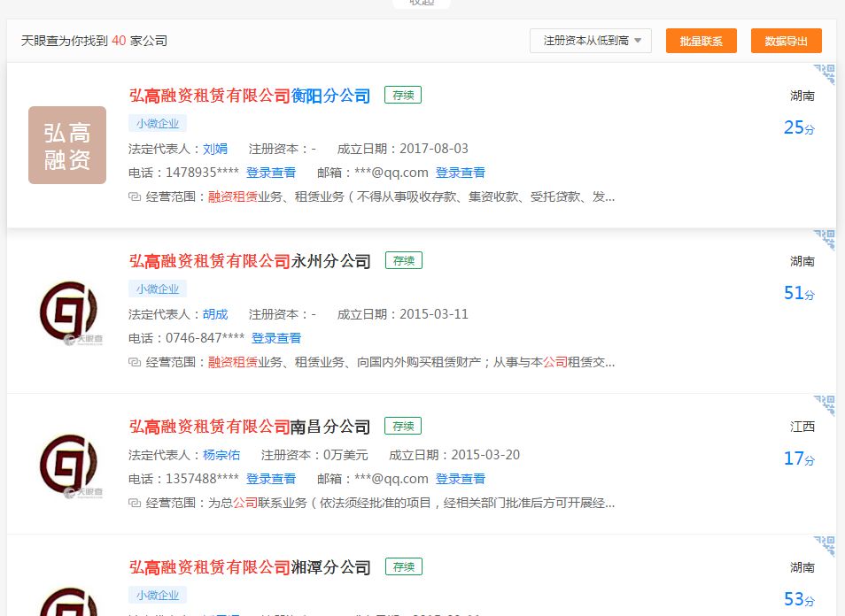Click the 存续 status badge of 湘潭分公司

pos(404,566)
